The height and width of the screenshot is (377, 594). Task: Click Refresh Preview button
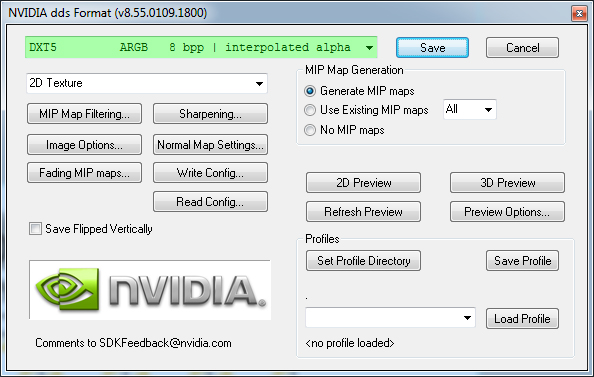[x=363, y=211]
